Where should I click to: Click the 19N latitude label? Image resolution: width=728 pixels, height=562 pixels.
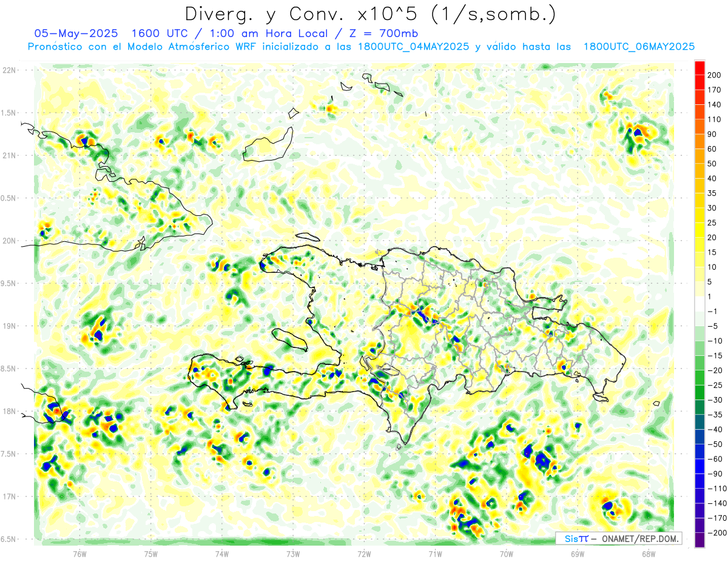[x=9, y=326]
